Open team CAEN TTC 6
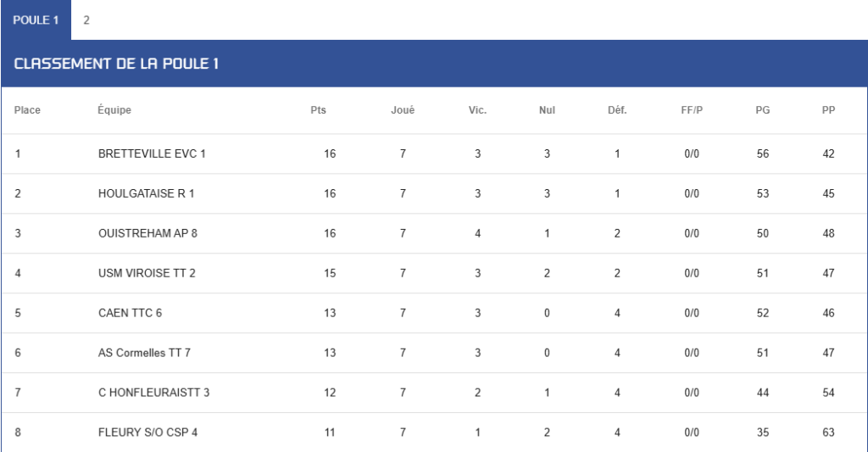The width and height of the screenshot is (868, 452). (x=130, y=314)
